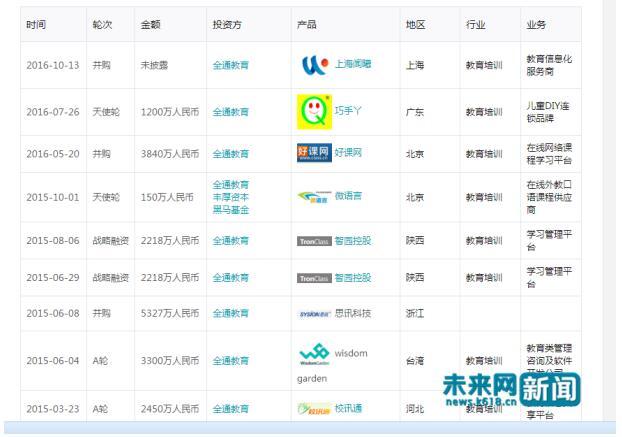
Task: Select the 3300万人民币 amount cell
Action: click(x=170, y=360)
